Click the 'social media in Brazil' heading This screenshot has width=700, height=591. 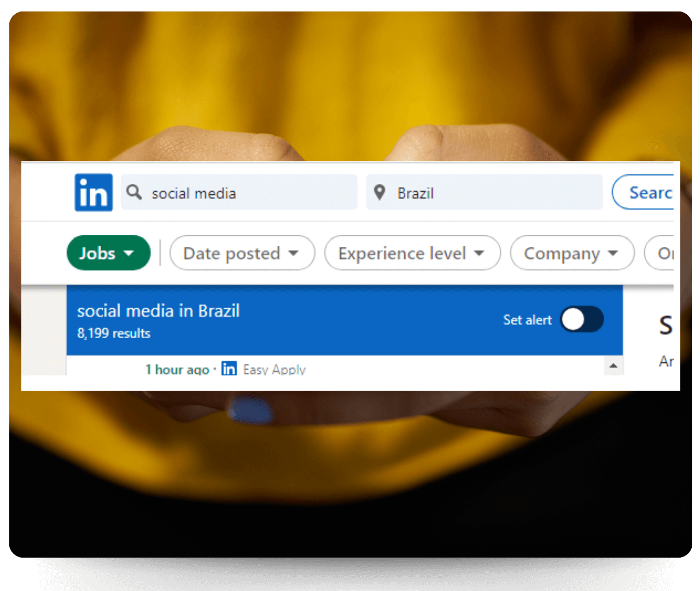tap(159, 311)
